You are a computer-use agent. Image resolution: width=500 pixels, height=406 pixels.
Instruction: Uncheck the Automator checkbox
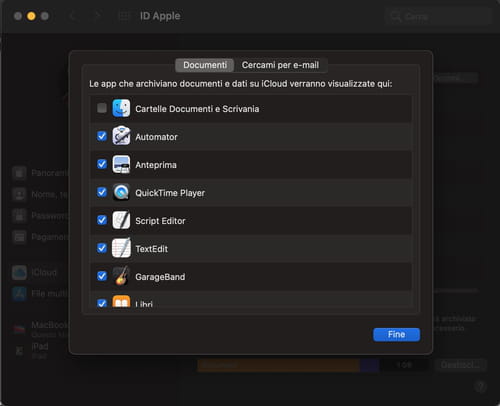(102, 136)
